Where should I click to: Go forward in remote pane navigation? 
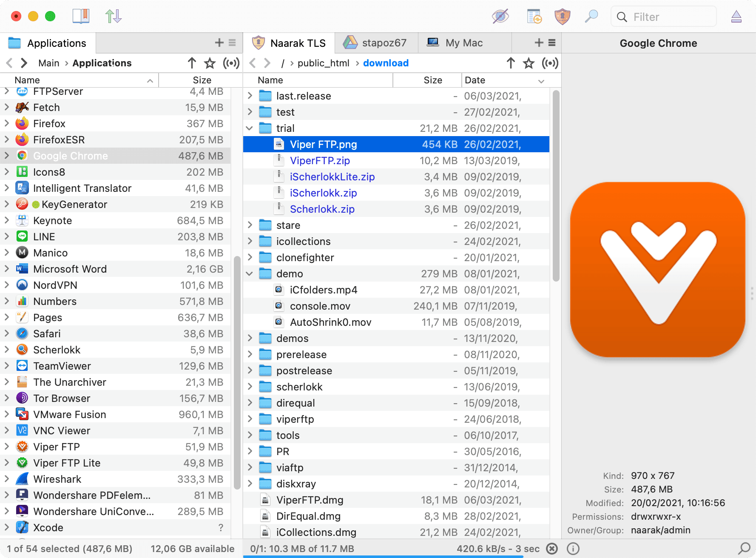coord(267,63)
